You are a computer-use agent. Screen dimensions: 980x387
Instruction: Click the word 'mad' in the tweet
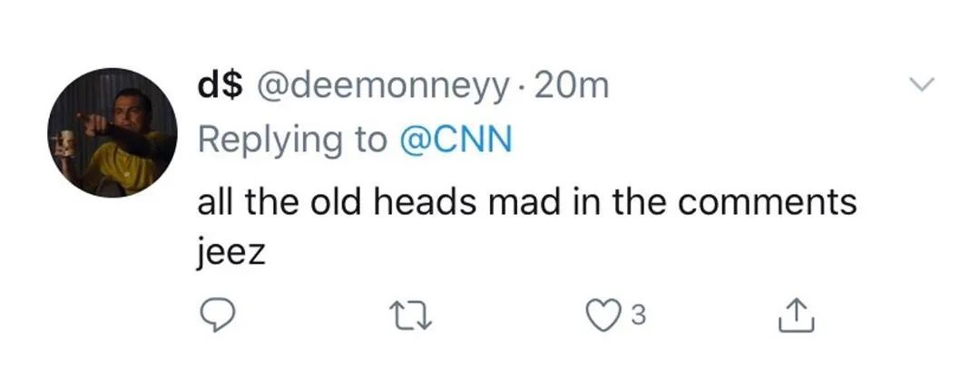539,201
